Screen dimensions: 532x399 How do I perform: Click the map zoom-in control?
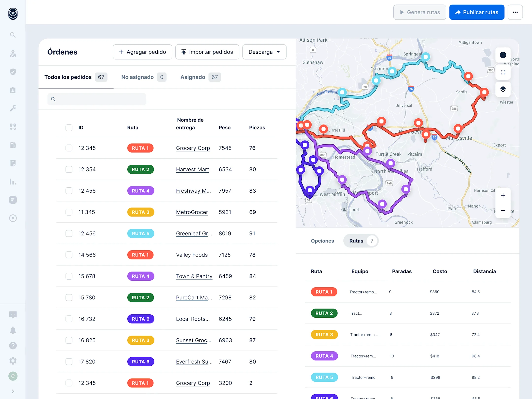tap(503, 195)
